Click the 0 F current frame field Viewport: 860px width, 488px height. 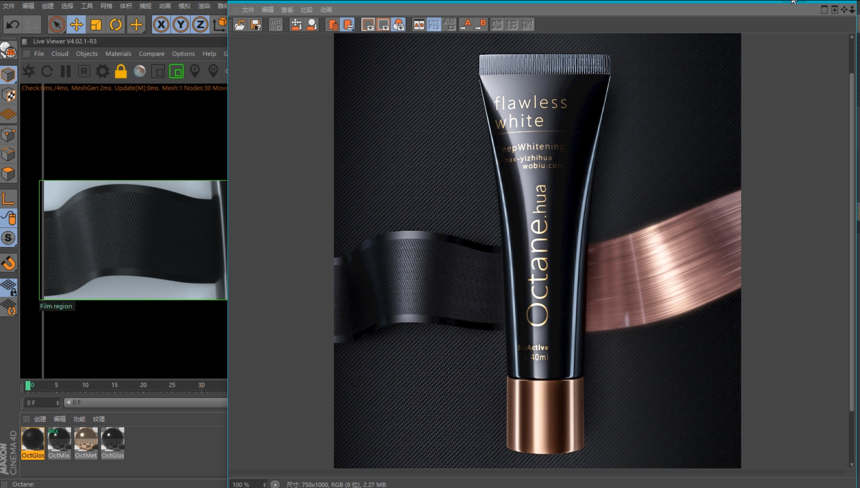42,402
